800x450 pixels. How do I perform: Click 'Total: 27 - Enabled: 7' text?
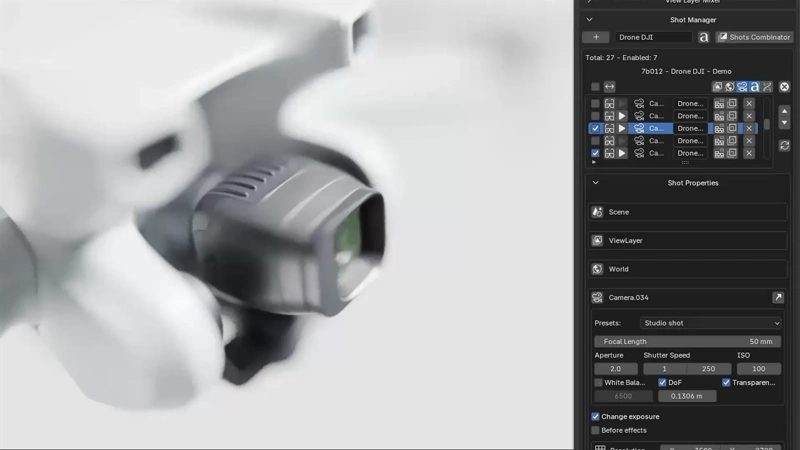[621, 58]
